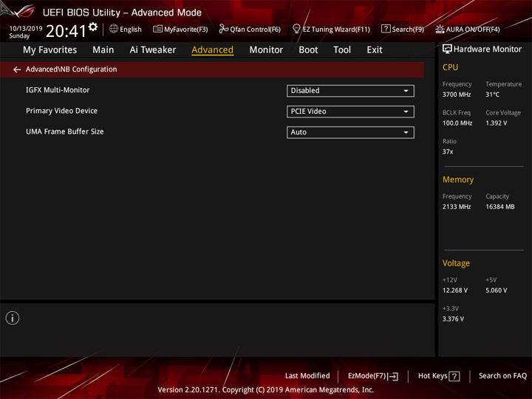This screenshot has width=532, height=399.
Task: Click the EzMode exit arrow icon
Action: tap(393, 376)
